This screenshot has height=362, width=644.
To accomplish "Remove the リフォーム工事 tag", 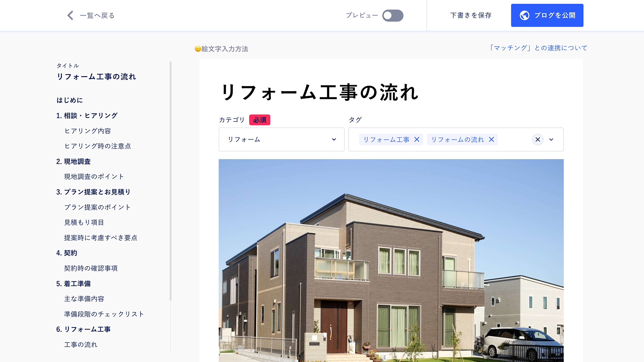I will 417,139.
